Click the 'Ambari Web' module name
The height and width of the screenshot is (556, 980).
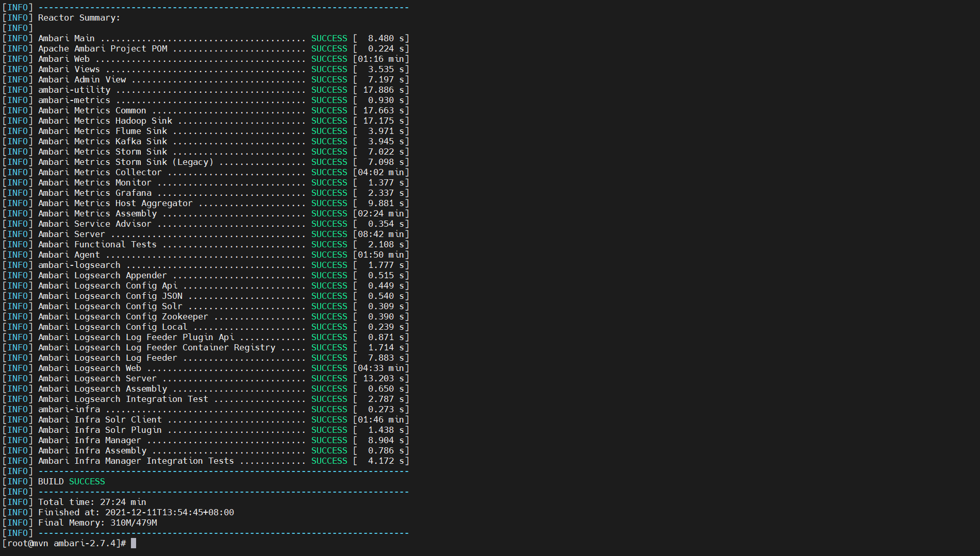(x=64, y=59)
